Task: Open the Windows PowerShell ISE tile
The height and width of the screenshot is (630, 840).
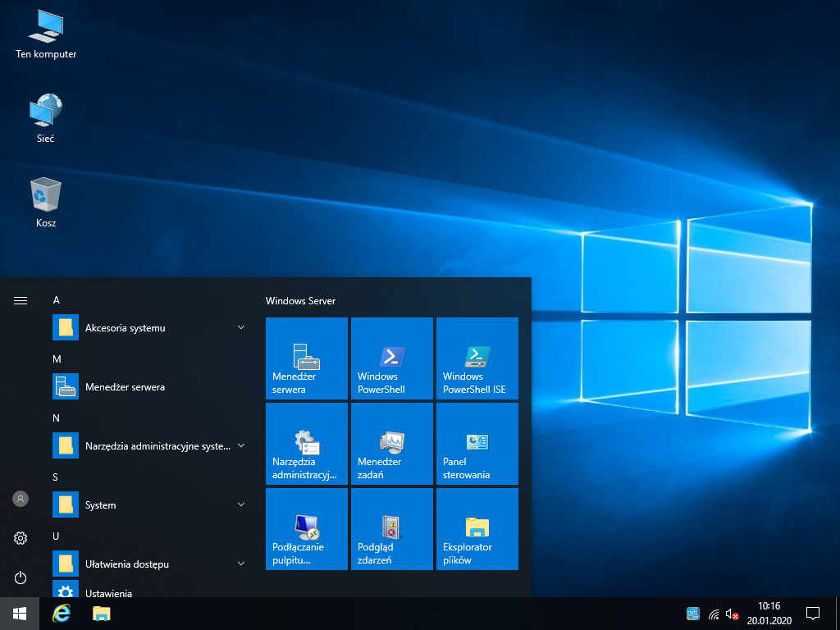Action: pos(477,358)
